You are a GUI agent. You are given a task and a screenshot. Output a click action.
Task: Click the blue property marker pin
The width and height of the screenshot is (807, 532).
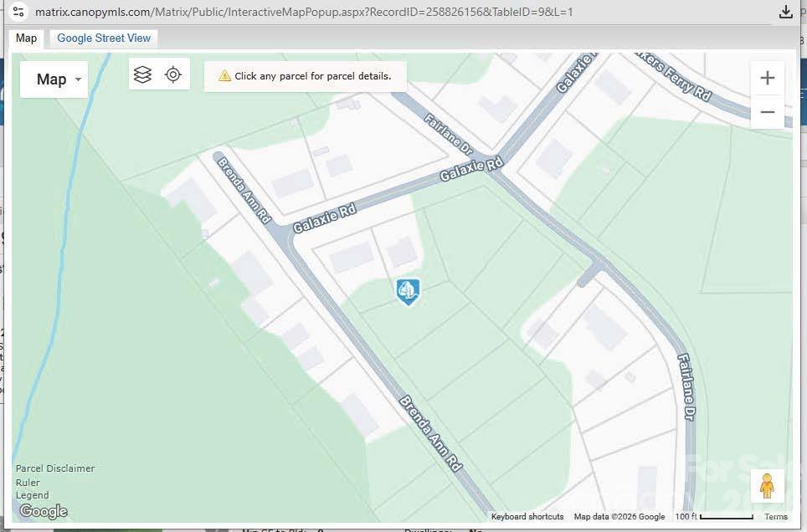407,291
